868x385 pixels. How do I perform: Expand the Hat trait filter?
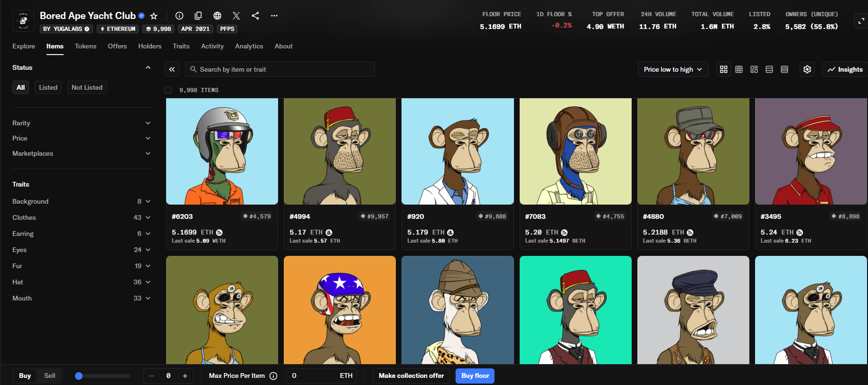click(x=82, y=282)
